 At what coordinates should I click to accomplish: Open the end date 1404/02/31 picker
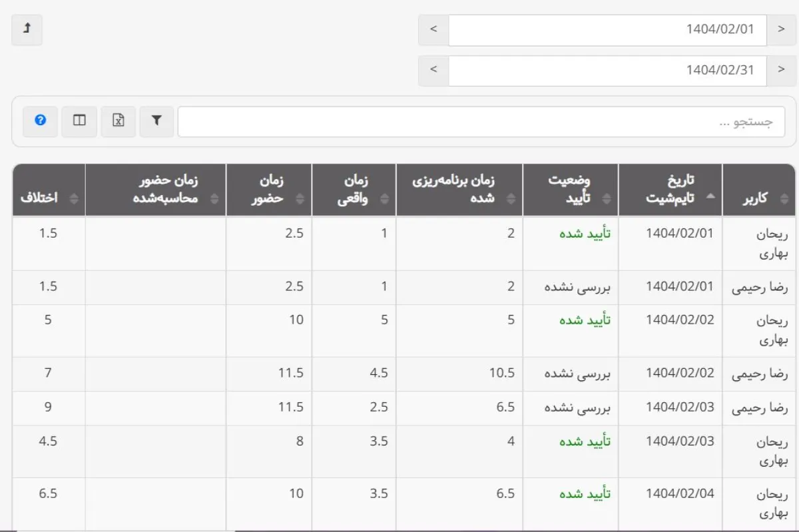[607, 70]
